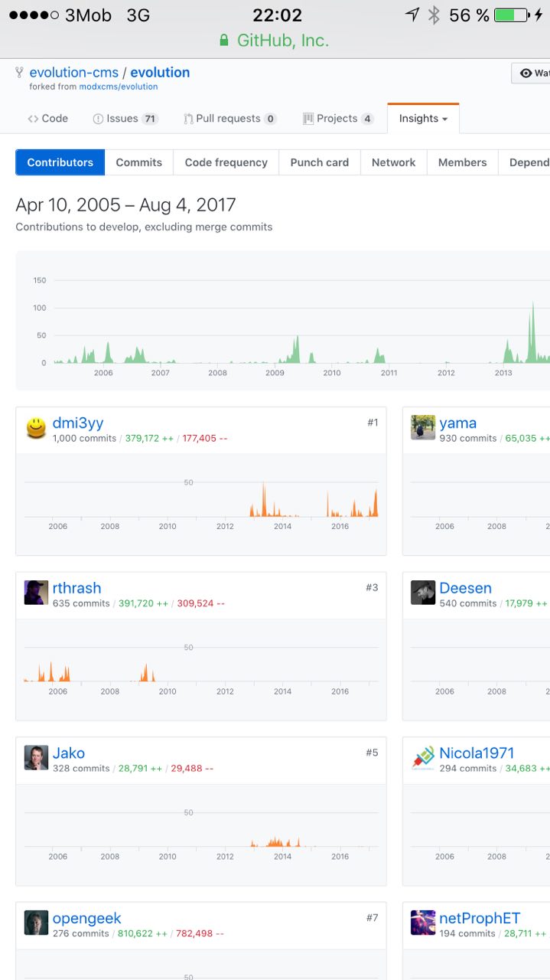Open the Network sub-tab
Viewport: 550px width, 980px height.
point(394,162)
